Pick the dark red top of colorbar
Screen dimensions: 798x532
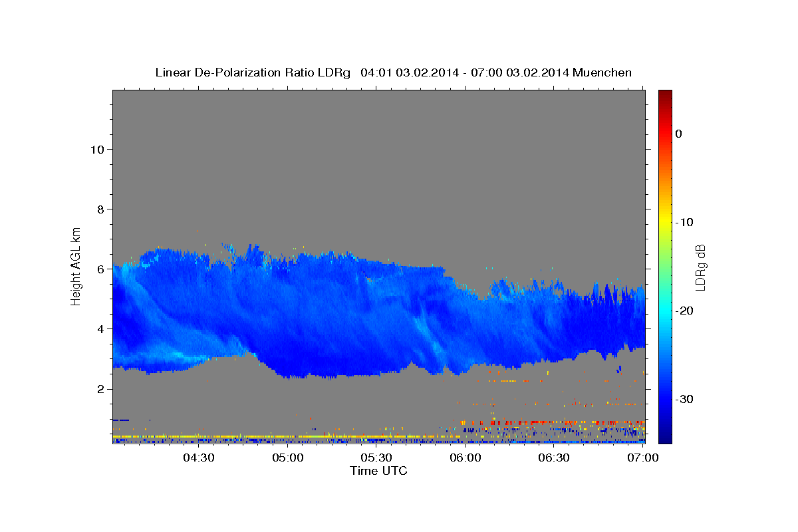(x=665, y=96)
